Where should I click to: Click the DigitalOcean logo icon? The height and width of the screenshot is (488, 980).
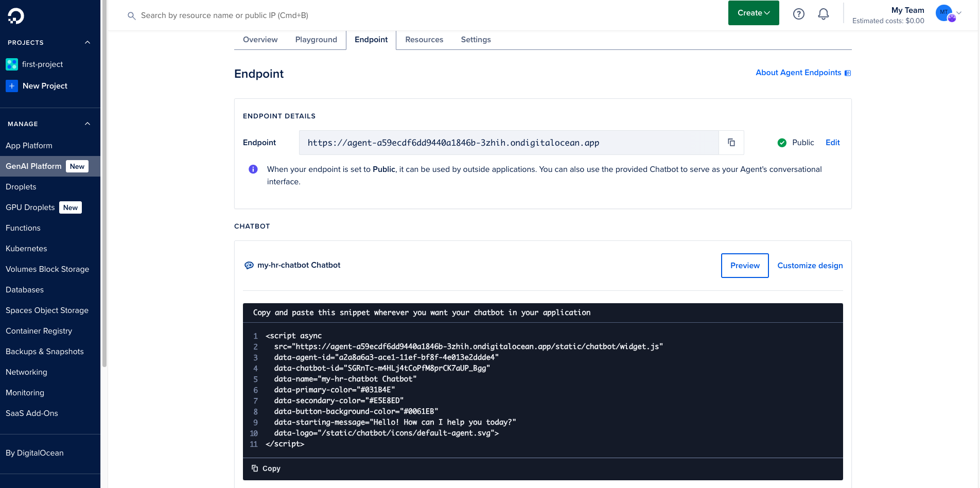(16, 16)
